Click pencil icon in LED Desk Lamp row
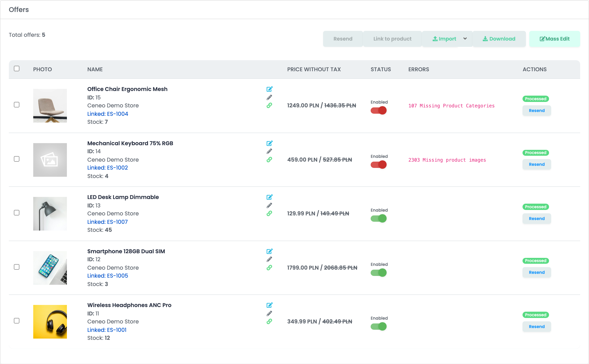 point(269,205)
